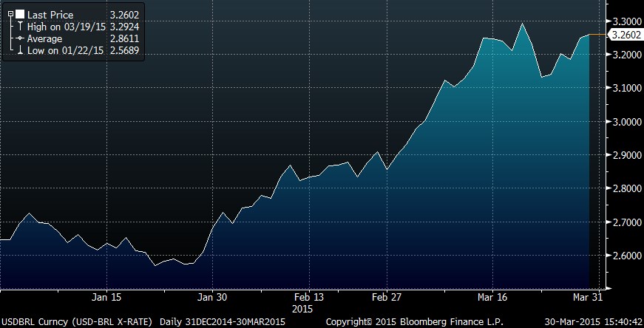Click the High marker icon in legend
Screen dimensions: 644x328
point(20,27)
